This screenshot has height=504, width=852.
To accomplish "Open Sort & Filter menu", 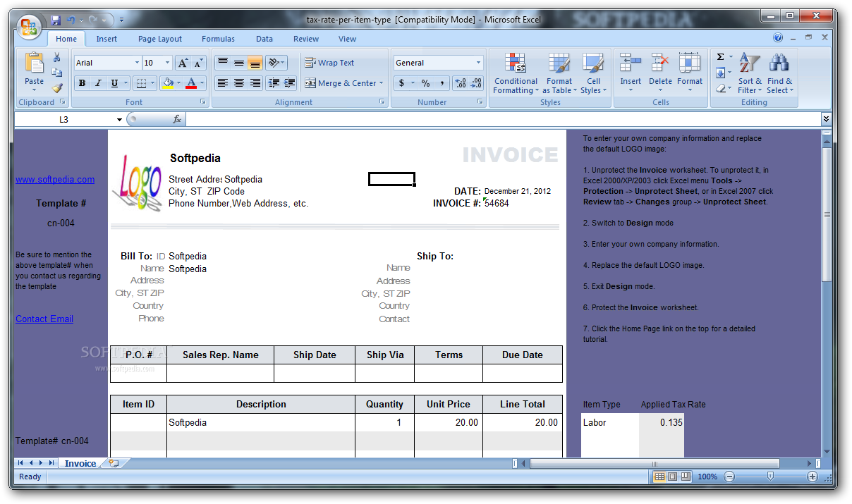I will point(750,73).
